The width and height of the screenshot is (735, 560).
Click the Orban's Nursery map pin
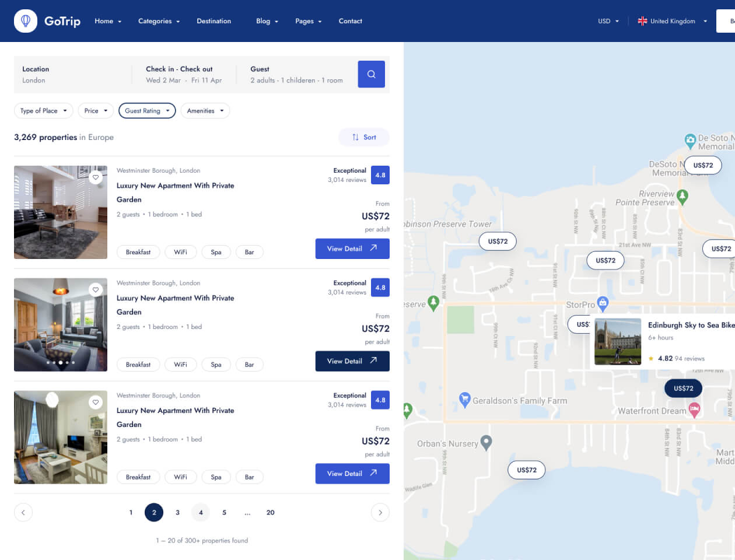[x=486, y=442]
